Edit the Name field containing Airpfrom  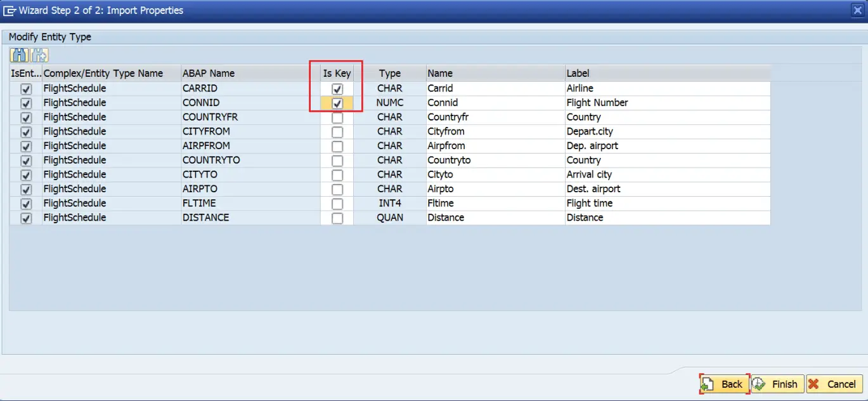495,146
